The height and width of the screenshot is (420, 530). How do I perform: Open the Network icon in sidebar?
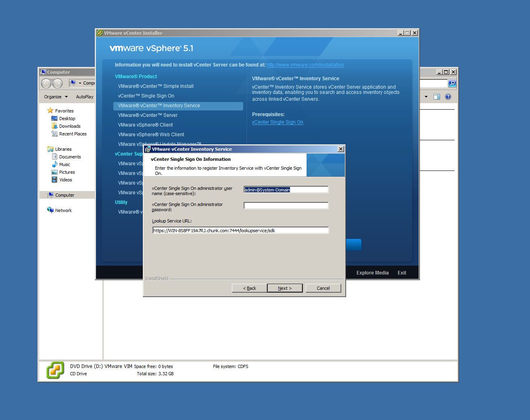(50, 210)
